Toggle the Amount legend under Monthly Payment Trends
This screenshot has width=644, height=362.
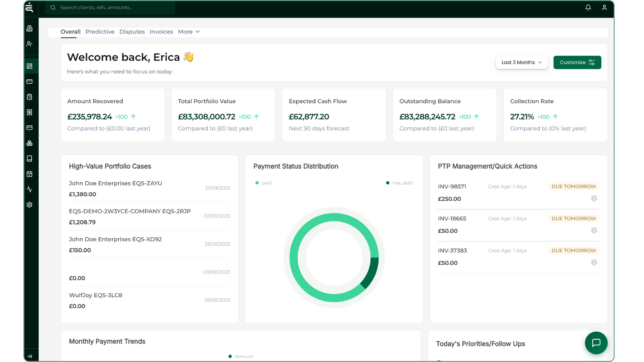(x=240, y=356)
